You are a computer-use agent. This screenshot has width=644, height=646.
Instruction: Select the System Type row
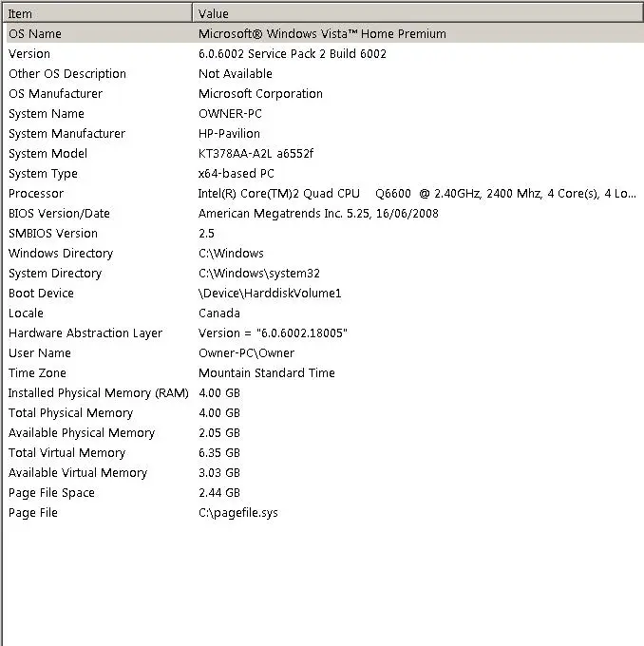tap(43, 173)
